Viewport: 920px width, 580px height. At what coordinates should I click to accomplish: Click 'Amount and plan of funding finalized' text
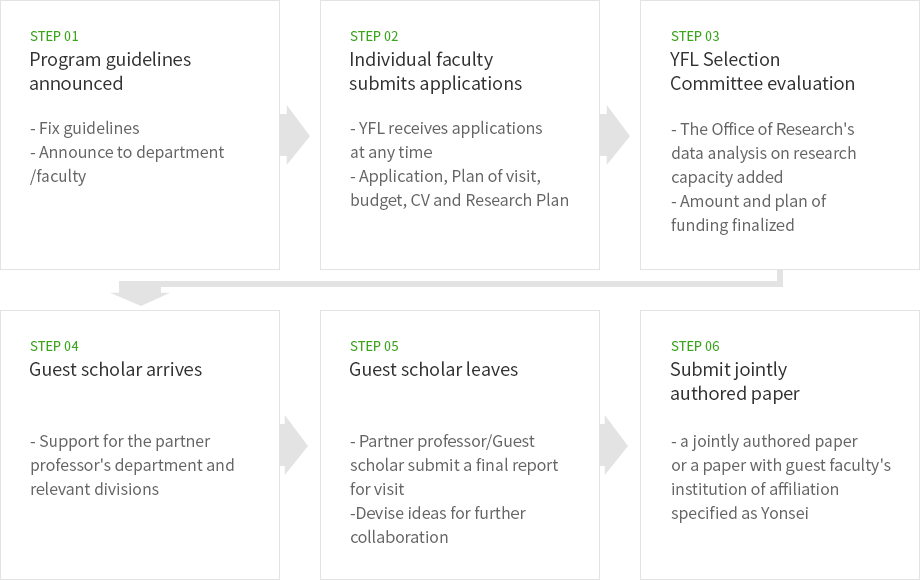(x=749, y=213)
